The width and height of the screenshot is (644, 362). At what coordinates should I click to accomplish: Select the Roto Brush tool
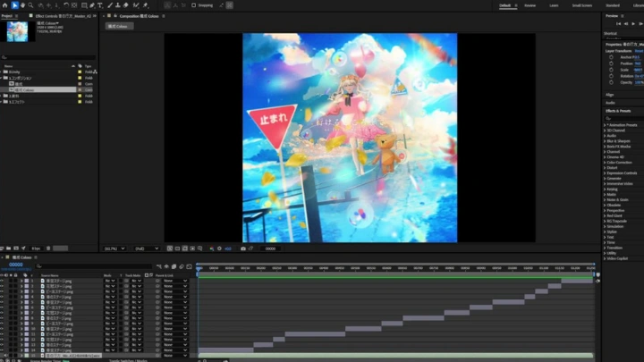coord(136,5)
